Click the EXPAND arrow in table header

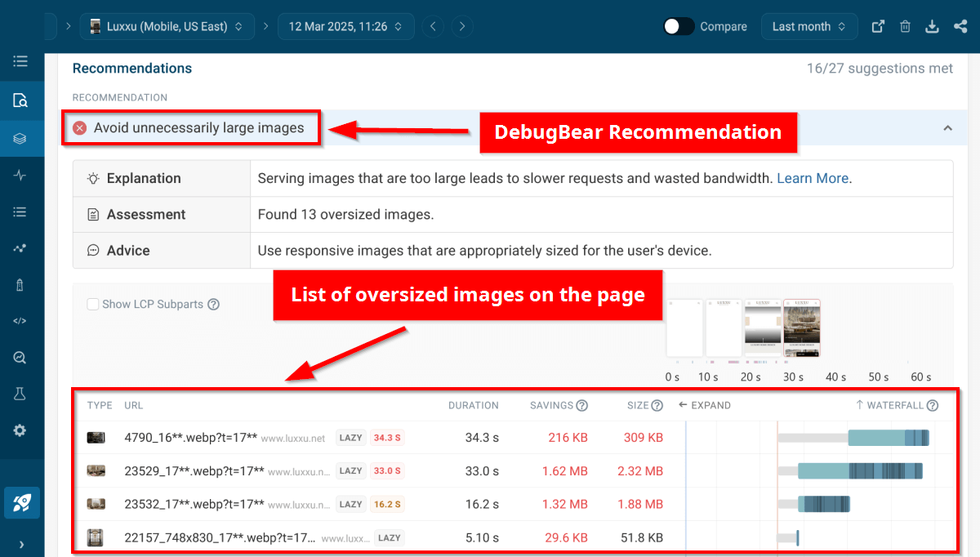[705, 405]
